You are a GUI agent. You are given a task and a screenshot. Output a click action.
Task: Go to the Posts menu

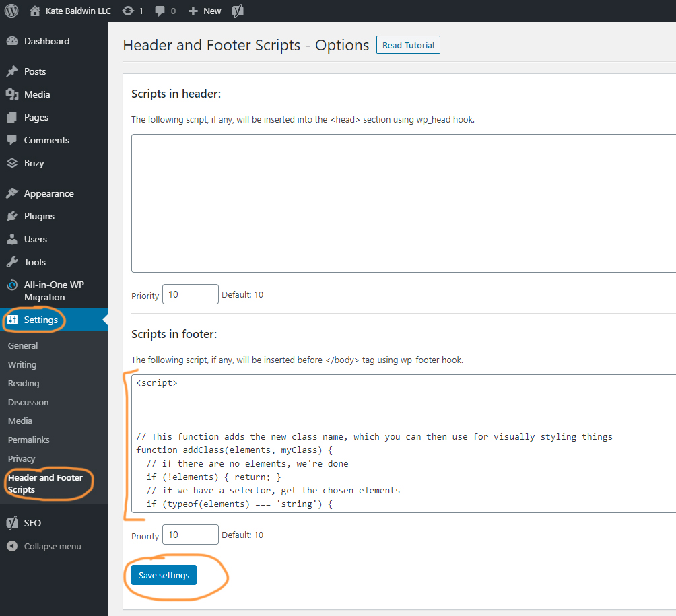(35, 71)
